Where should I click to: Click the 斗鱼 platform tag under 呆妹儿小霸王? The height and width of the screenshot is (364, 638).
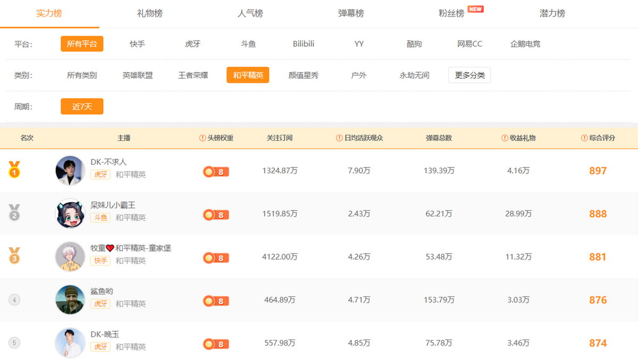tap(100, 218)
